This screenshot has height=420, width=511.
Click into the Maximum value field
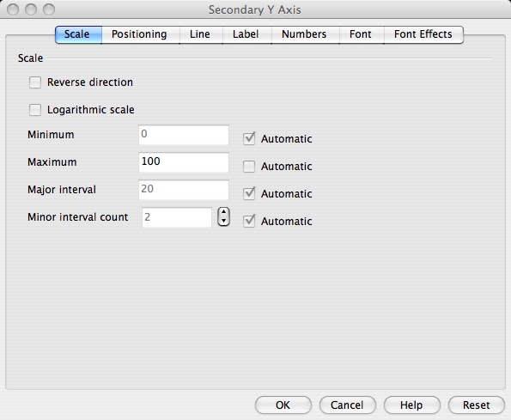point(184,162)
